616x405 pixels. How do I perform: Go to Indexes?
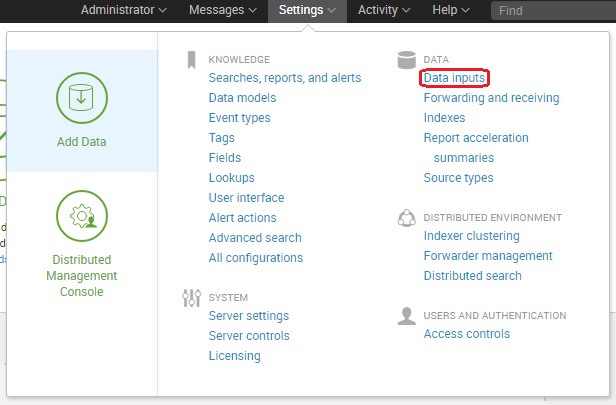coord(444,118)
